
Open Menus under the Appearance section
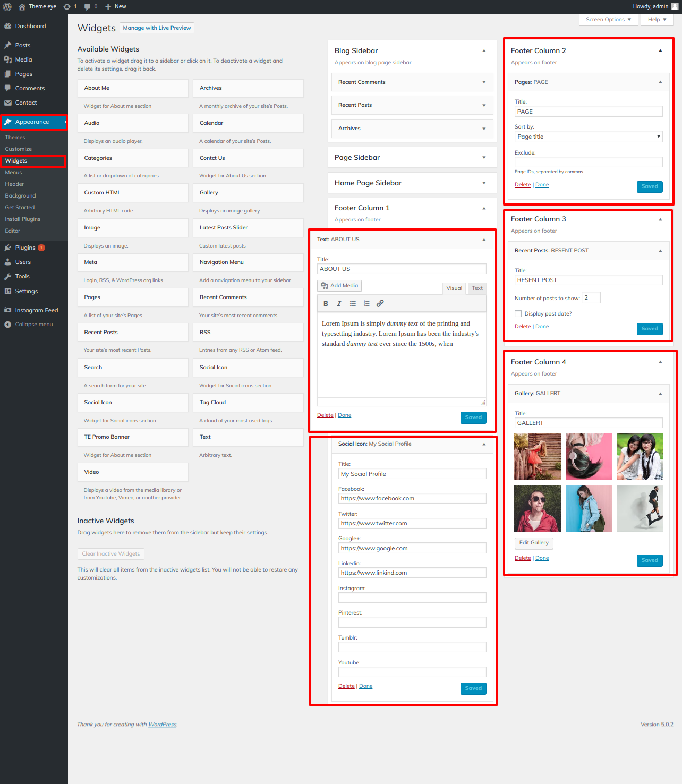point(13,172)
